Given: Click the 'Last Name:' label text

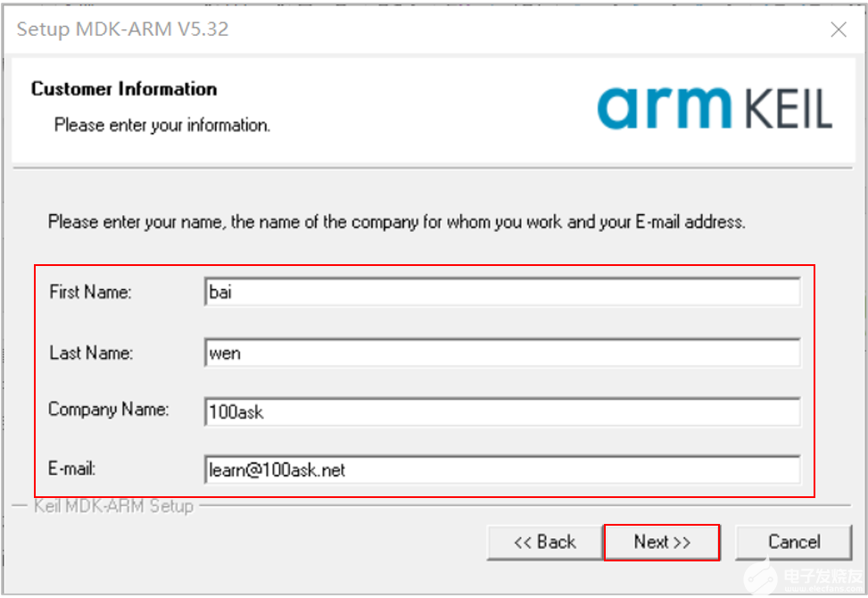Looking at the screenshot, I should tap(91, 353).
